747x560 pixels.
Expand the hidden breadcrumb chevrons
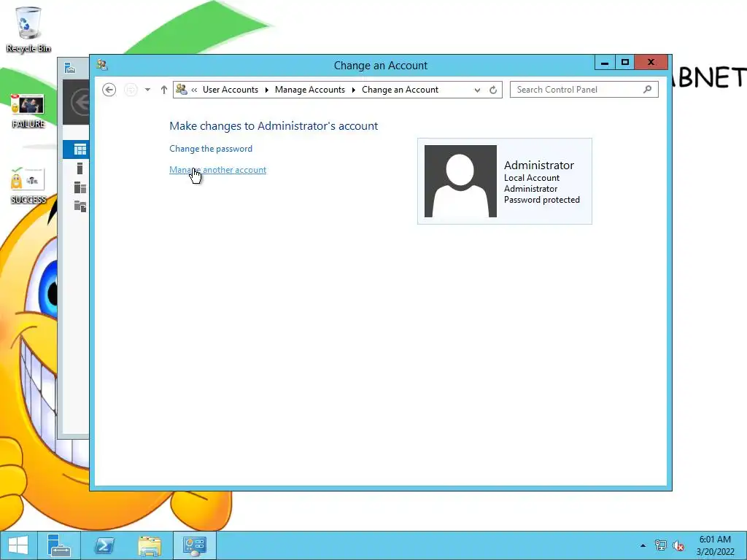coord(194,90)
